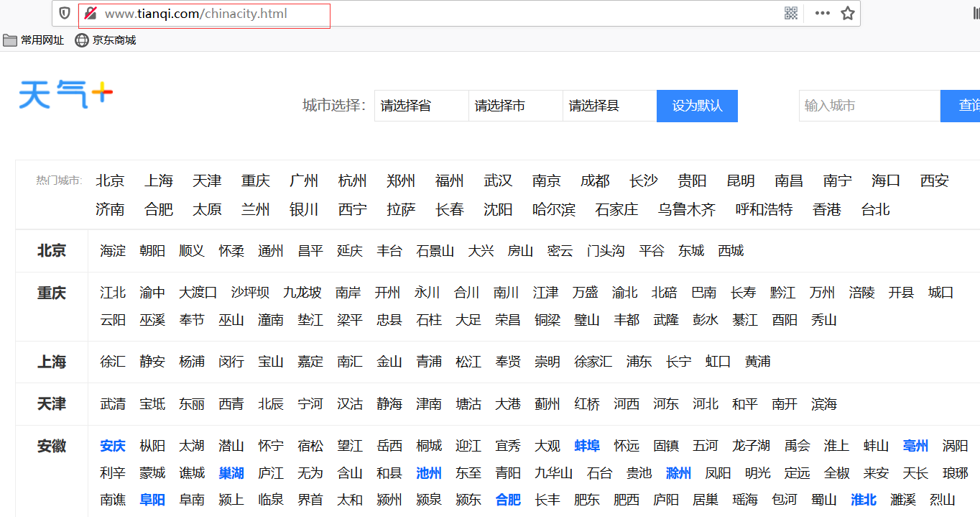Open Tianjin district 南开

pyautogui.click(x=785, y=404)
